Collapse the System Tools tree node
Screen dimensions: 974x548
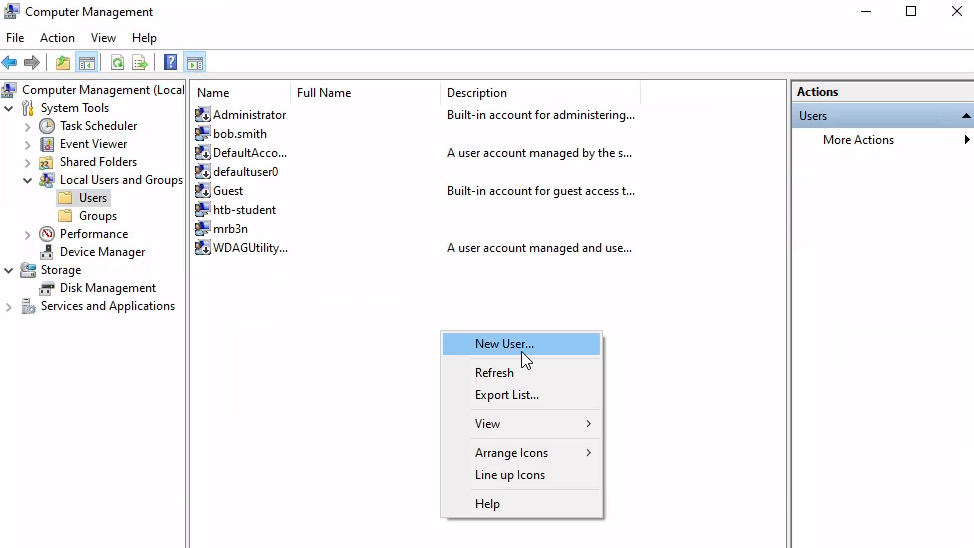9,108
